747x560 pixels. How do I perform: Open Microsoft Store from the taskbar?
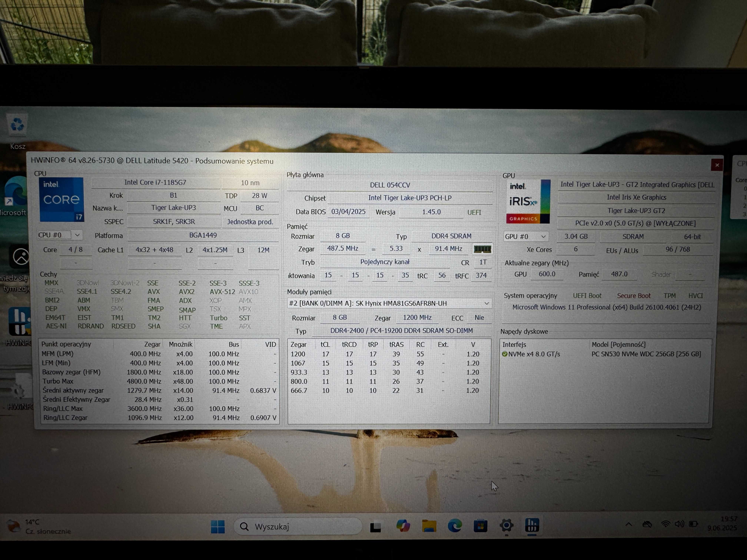[480, 526]
